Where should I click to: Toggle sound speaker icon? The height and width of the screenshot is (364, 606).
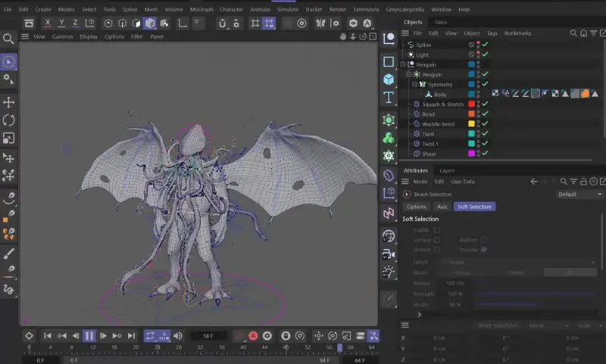[x=178, y=336]
